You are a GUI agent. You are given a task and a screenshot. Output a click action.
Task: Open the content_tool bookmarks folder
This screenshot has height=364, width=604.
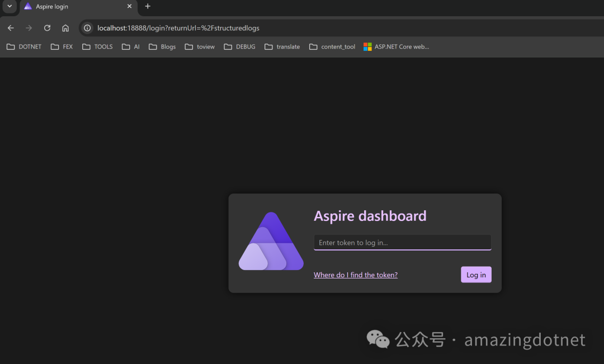pyautogui.click(x=332, y=46)
